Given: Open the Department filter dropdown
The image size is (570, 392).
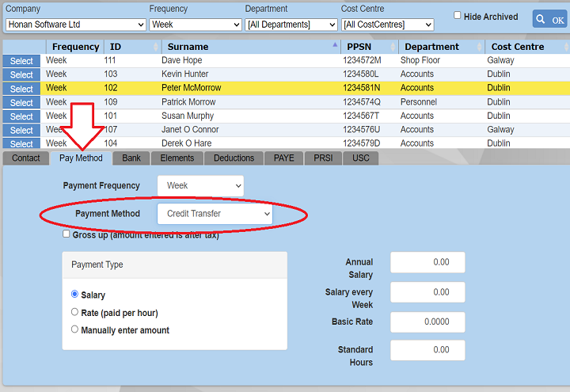Looking at the screenshot, I should pos(291,25).
